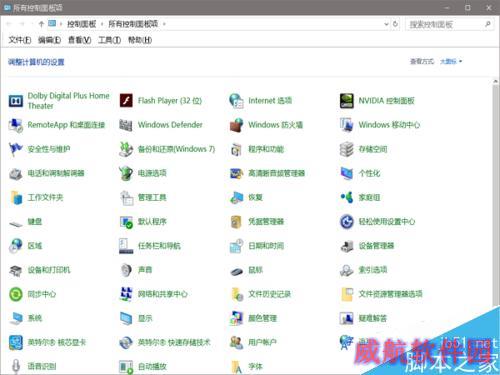Open the 英特尔® 快速存储技术 icon
Image resolution: width=500 pixels, height=375 pixels.
126,343
